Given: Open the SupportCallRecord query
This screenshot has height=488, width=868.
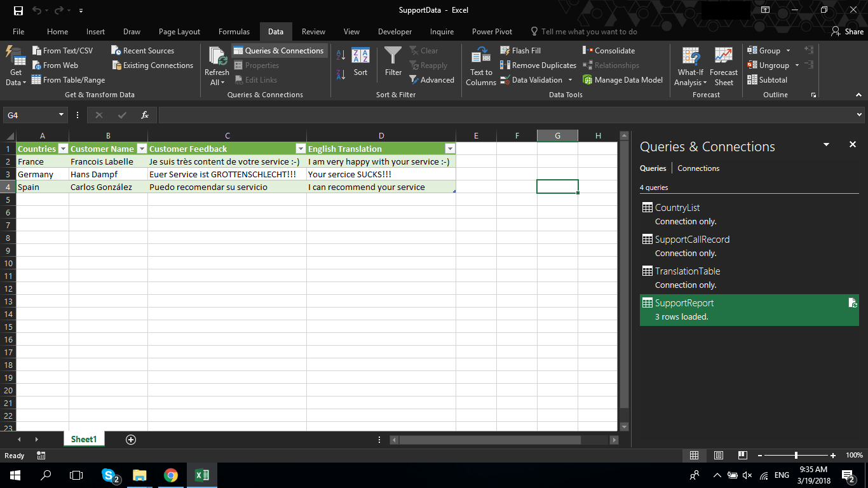Looking at the screenshot, I should [693, 239].
